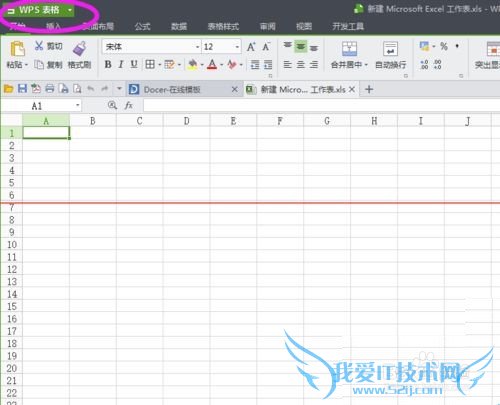Expand the borders options arrow
Screen dimensions: 500x405
(x=159, y=65)
